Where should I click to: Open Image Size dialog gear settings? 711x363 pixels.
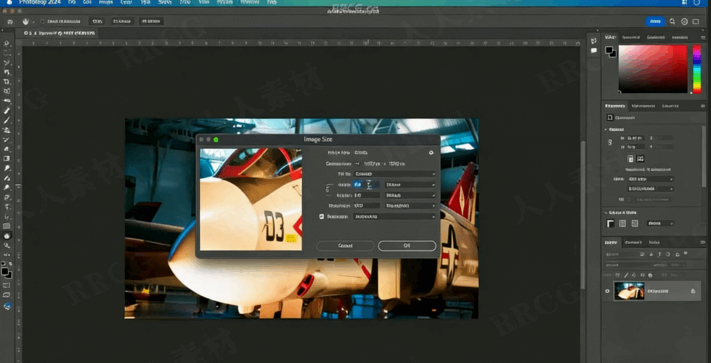click(x=431, y=153)
